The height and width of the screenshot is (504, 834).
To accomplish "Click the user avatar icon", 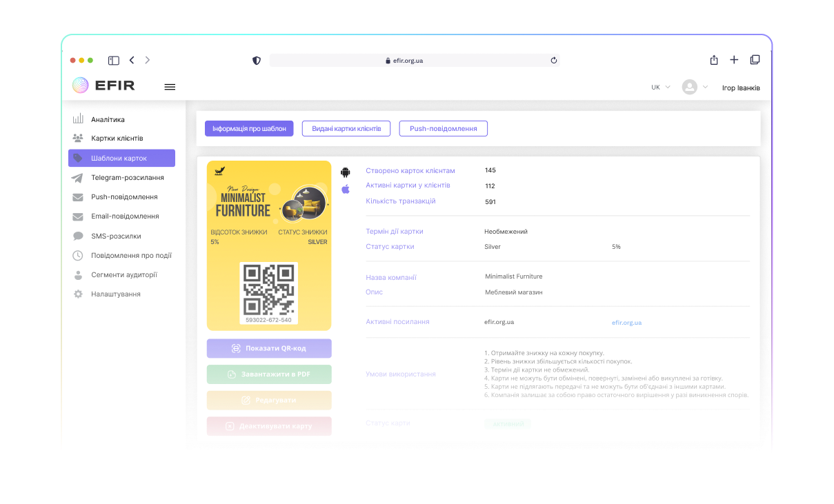I will [689, 87].
